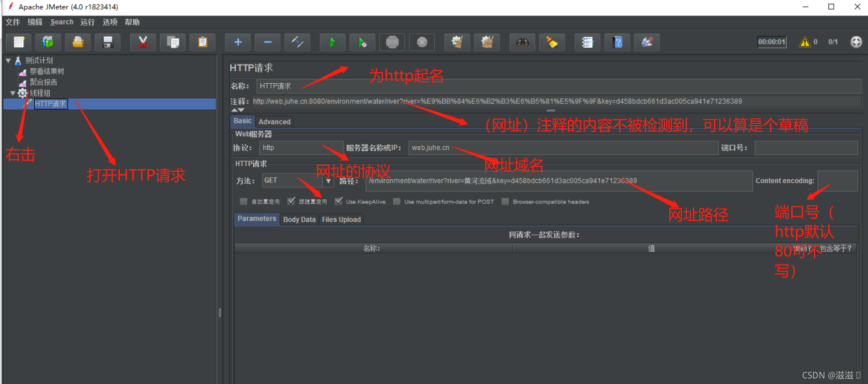Switch to the Advanced tab
Viewport: 868px width, 384px height.
pyautogui.click(x=274, y=122)
